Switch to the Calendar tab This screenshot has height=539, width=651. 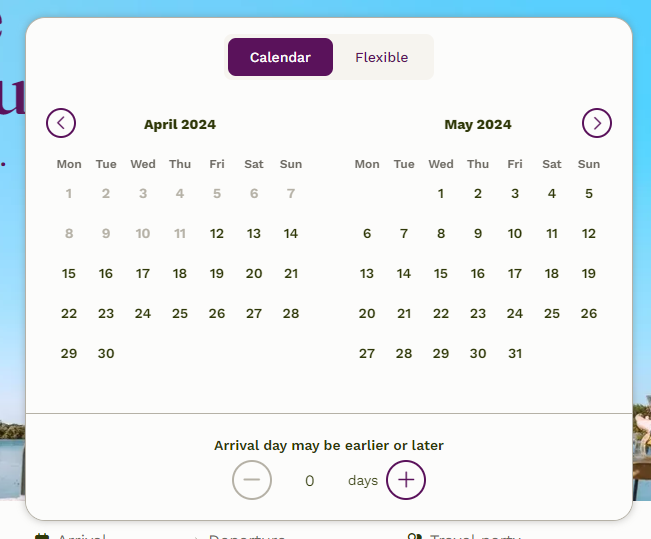point(280,57)
